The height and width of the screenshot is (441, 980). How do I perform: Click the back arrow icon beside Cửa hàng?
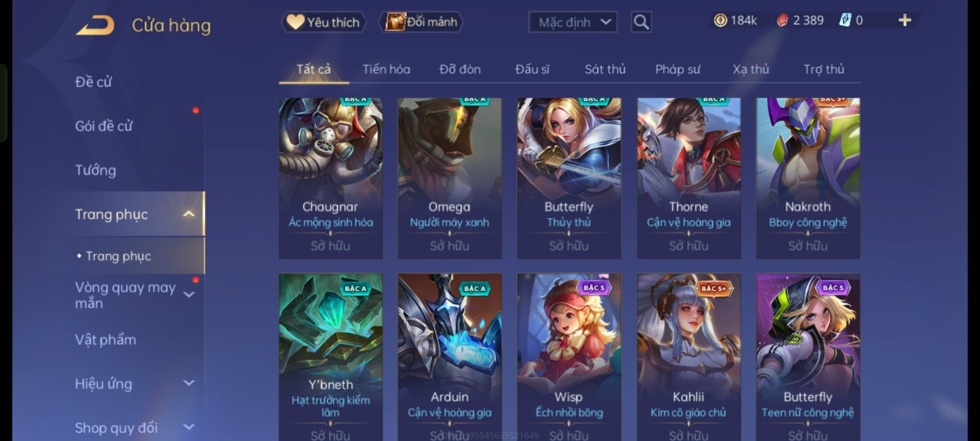point(95,25)
